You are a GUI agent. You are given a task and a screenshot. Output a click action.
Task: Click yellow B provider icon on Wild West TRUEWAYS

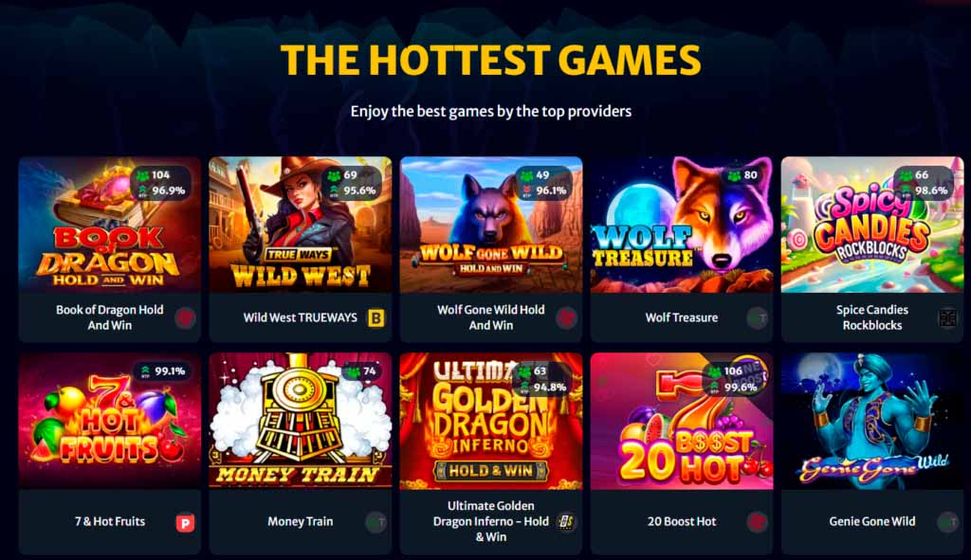pyautogui.click(x=376, y=318)
